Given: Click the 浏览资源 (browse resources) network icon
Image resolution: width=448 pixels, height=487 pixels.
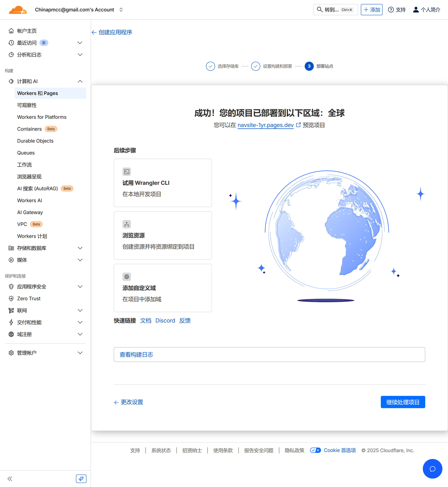Looking at the screenshot, I should click(x=127, y=224).
